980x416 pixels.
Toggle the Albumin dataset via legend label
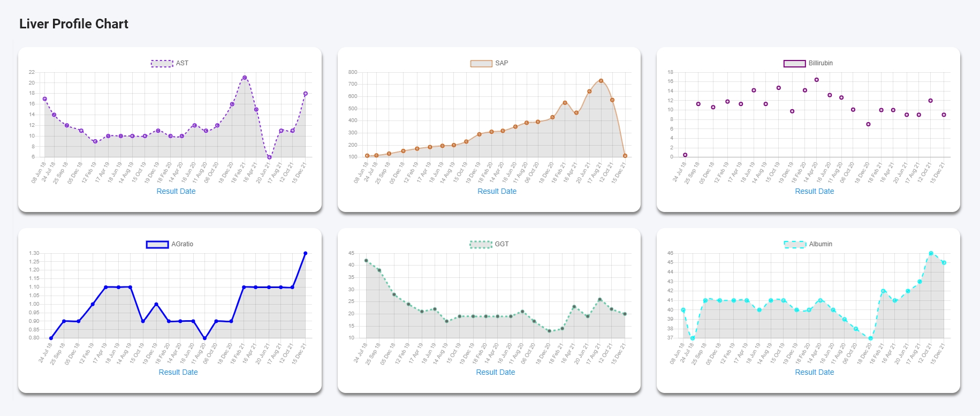(820, 244)
